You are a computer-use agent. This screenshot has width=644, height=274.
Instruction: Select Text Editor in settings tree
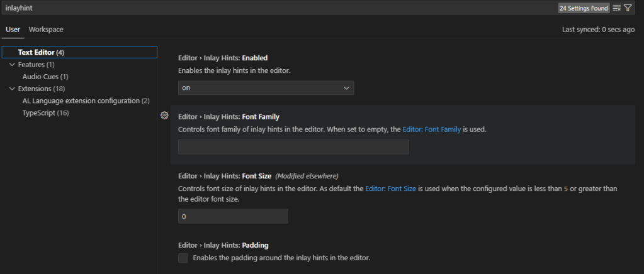pos(41,52)
